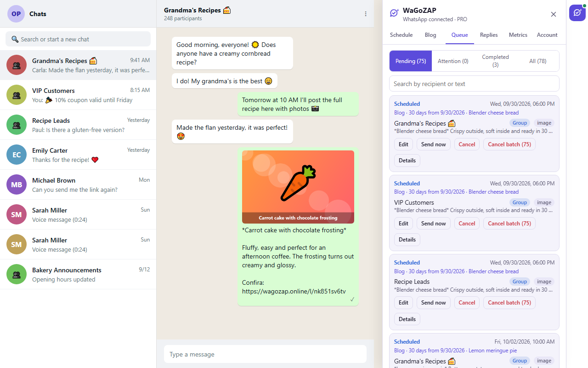
Task: Open the chat options three-dot menu
Action: coord(366,14)
